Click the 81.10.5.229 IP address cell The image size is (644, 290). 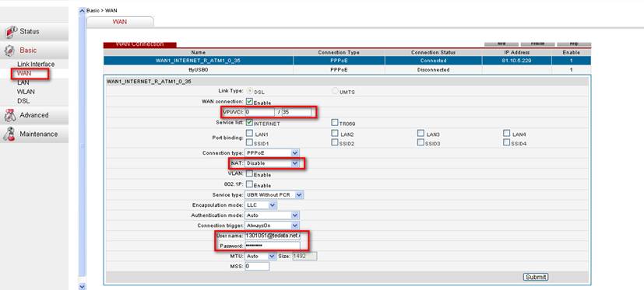(x=516, y=61)
